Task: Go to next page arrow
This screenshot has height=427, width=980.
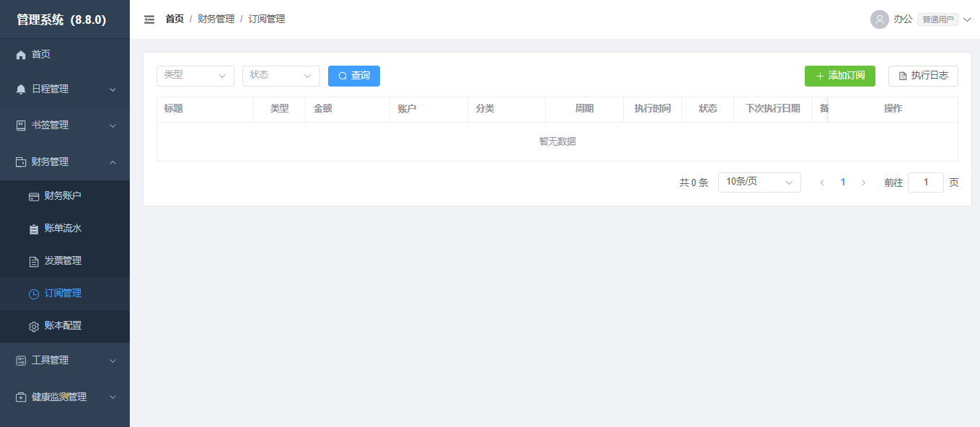Action: [863, 182]
